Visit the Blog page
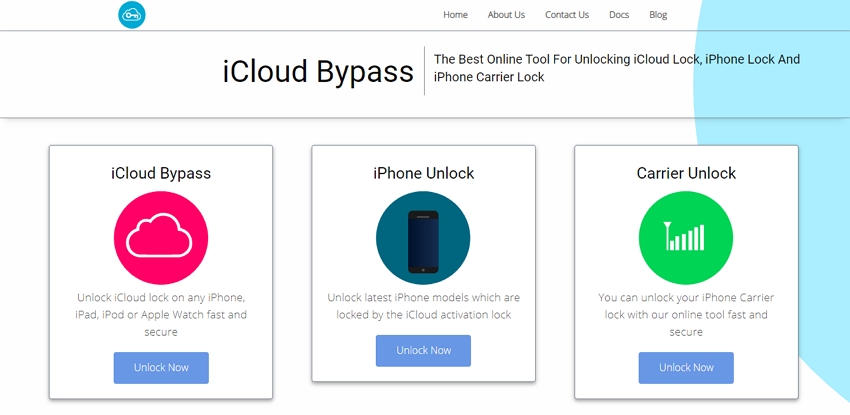Image resolution: width=850 pixels, height=415 pixels. point(658,15)
